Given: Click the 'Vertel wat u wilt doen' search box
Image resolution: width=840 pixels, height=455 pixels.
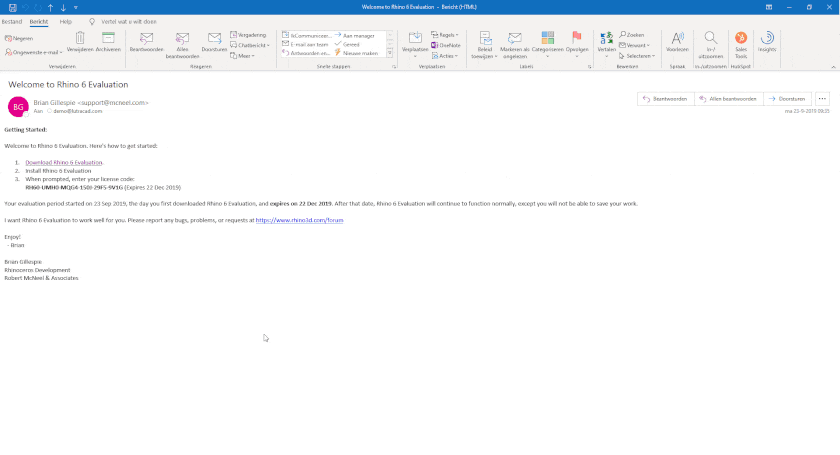Looking at the screenshot, I should tap(129, 21).
